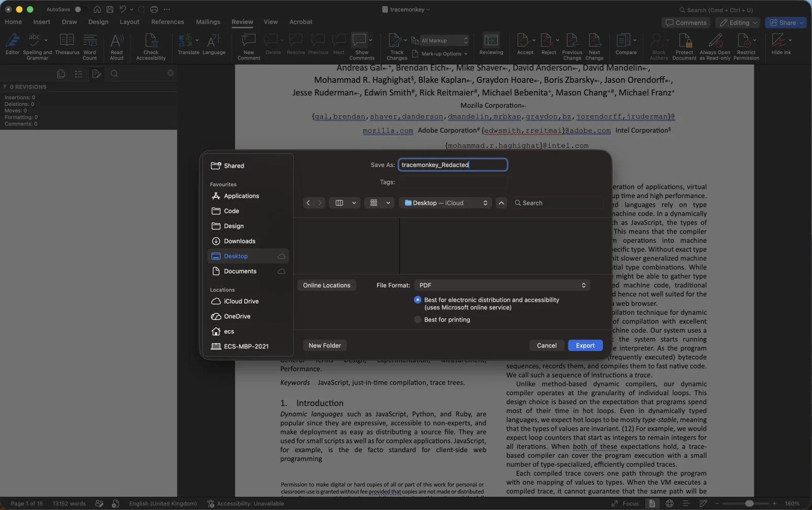Show the revisions tab in navigation pane
Image resolution: width=812 pixels, height=510 pixels.
tap(96, 74)
